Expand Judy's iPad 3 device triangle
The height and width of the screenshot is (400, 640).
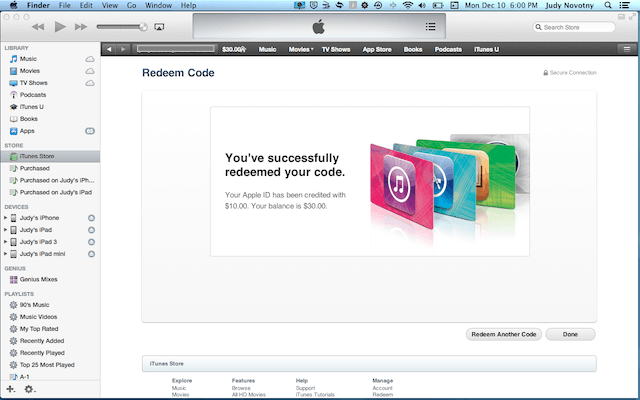point(5,242)
